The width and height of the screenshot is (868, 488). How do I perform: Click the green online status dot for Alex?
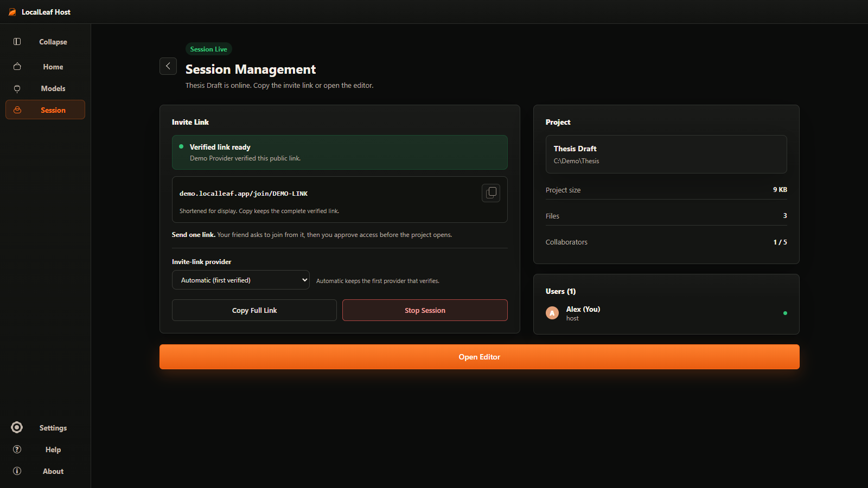pos(785,313)
